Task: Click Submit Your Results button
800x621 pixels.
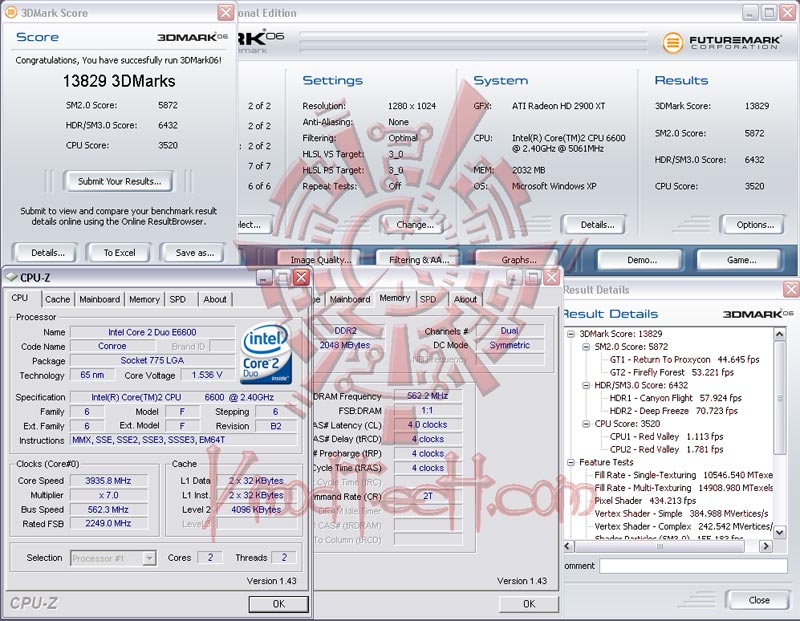Action: coord(119,181)
